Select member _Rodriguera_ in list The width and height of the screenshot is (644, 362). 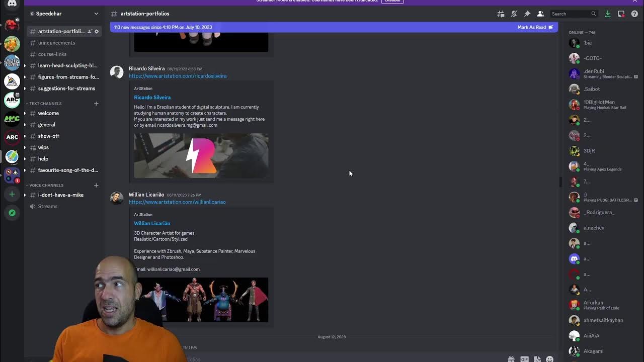(603, 212)
